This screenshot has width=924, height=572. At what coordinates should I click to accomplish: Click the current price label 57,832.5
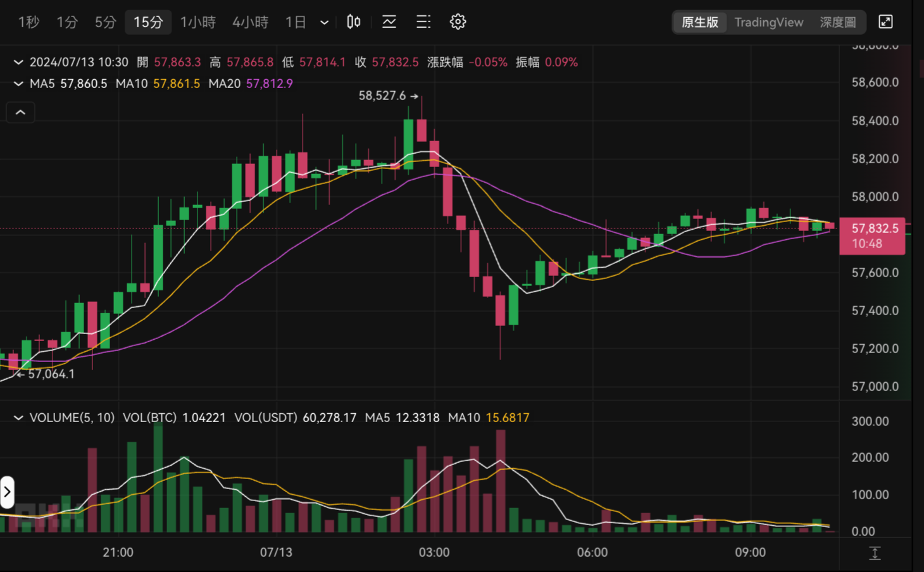[872, 236]
